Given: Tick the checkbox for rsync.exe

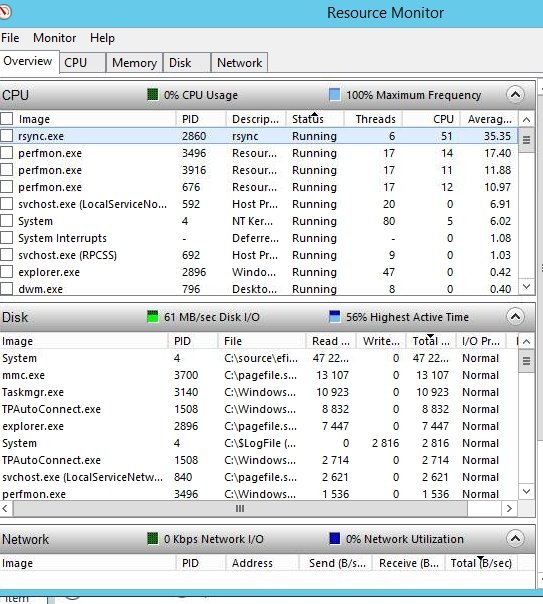Looking at the screenshot, I should click(7, 136).
